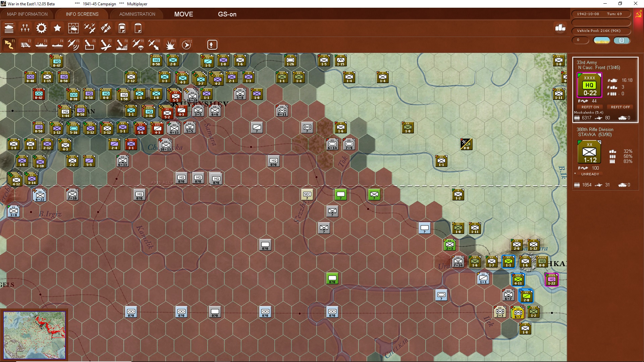Select the 1-26 unit counter
Viewport: 644px width, 362px height.
coord(290,60)
